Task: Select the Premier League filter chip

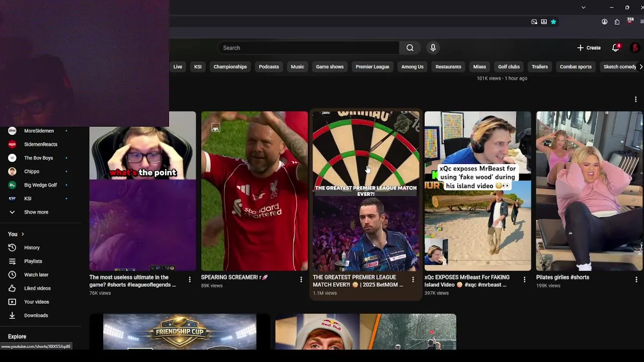Action: point(372,66)
